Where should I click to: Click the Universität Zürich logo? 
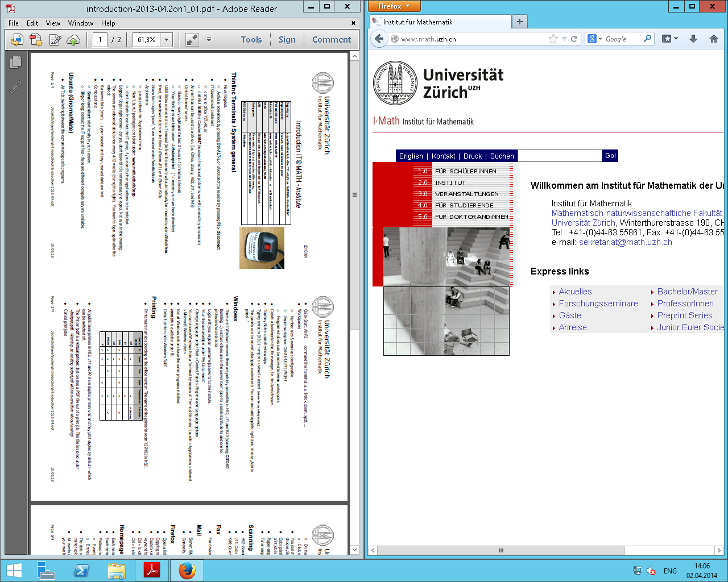point(439,83)
